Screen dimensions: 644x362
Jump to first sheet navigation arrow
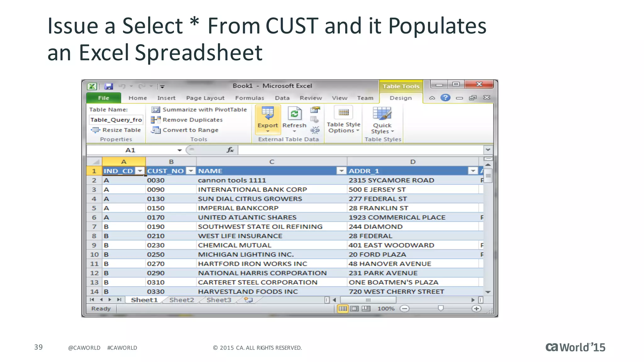pos(92,300)
